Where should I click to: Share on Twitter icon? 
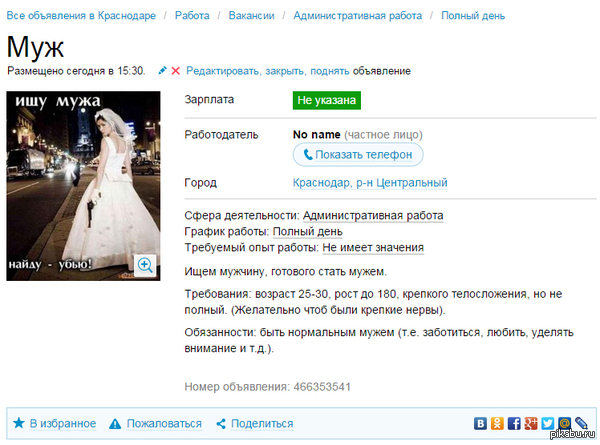point(547,423)
